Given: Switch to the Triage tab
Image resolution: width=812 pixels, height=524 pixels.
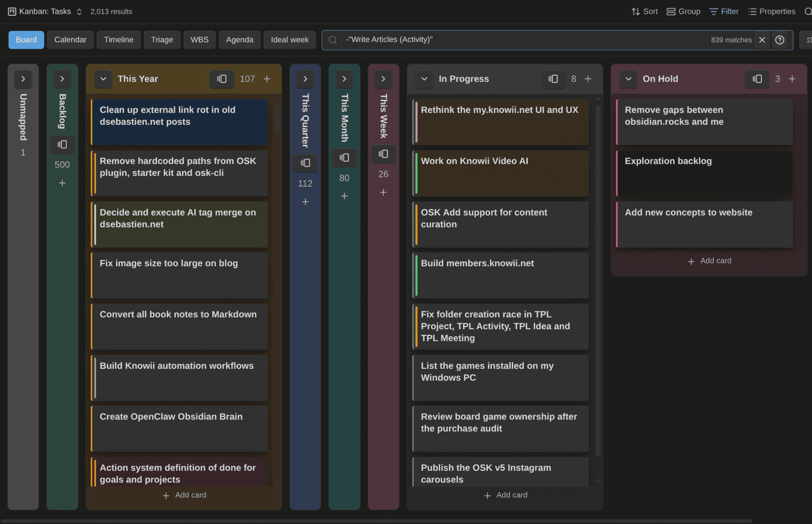Looking at the screenshot, I should coord(162,40).
